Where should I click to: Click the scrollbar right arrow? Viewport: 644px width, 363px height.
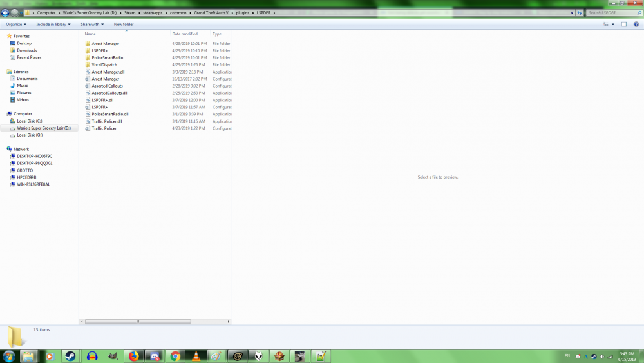point(229,322)
